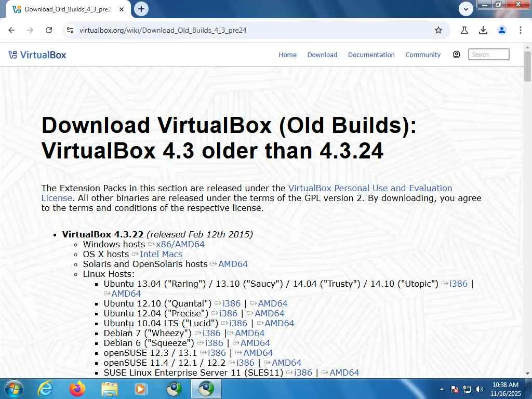Image resolution: width=532 pixels, height=399 pixels.
Task: Download openSUSE 12.3 / 13.1 AMD64 package
Action: coord(258,353)
